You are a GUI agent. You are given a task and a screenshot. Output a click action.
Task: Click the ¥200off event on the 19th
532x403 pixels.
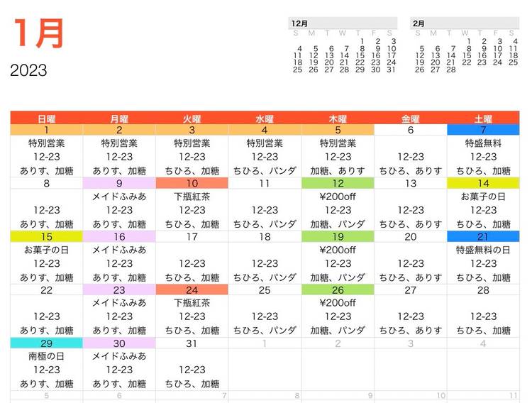338,250
